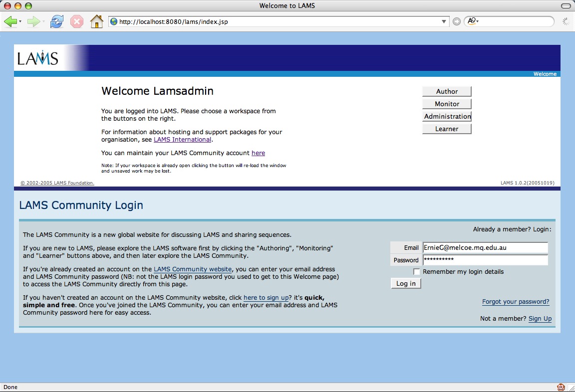Click the green Back arrow button
This screenshot has width=575, height=392.
click(10, 22)
